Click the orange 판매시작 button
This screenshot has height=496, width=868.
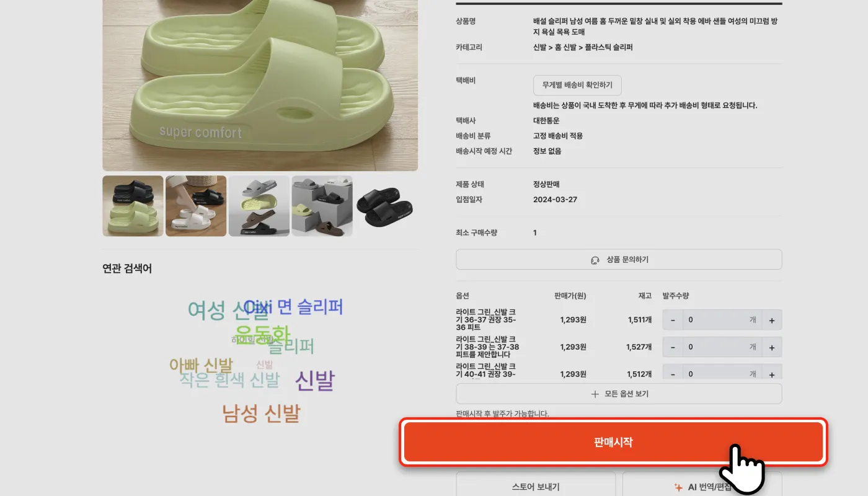tap(613, 442)
